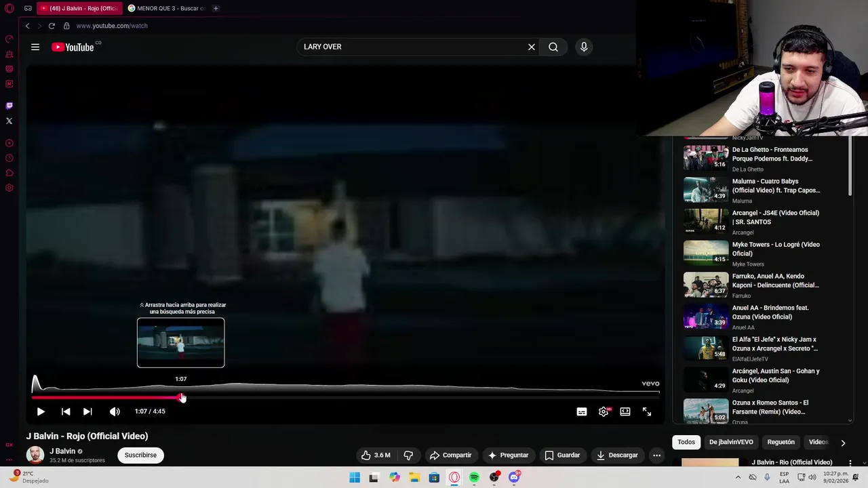The width and height of the screenshot is (868, 488).
Task: Select the Reguetón filter chip
Action: (x=781, y=443)
